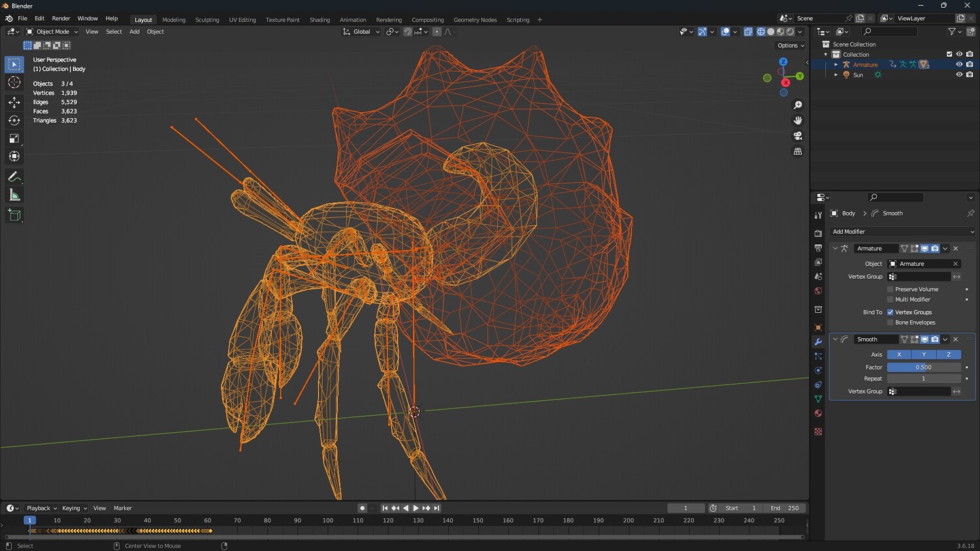Pick the Scale tool

tap(14, 138)
